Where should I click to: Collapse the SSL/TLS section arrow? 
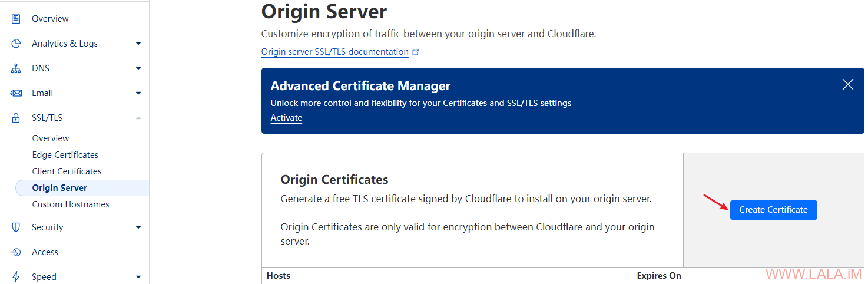(x=138, y=118)
